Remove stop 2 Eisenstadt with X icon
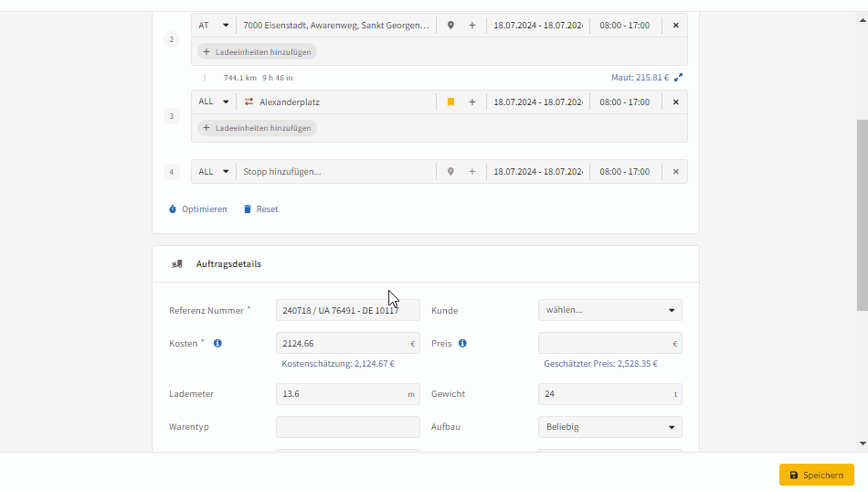The width and height of the screenshot is (868, 492). (x=676, y=26)
